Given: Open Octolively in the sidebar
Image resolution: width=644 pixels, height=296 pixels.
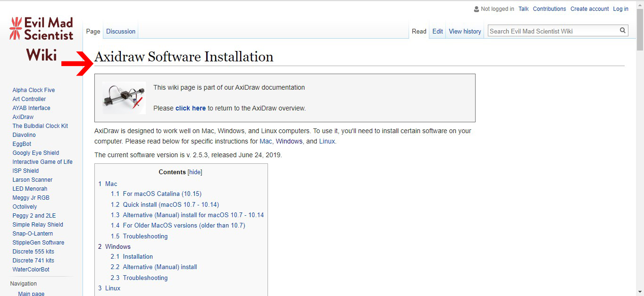Looking at the screenshot, I should 25,207.
